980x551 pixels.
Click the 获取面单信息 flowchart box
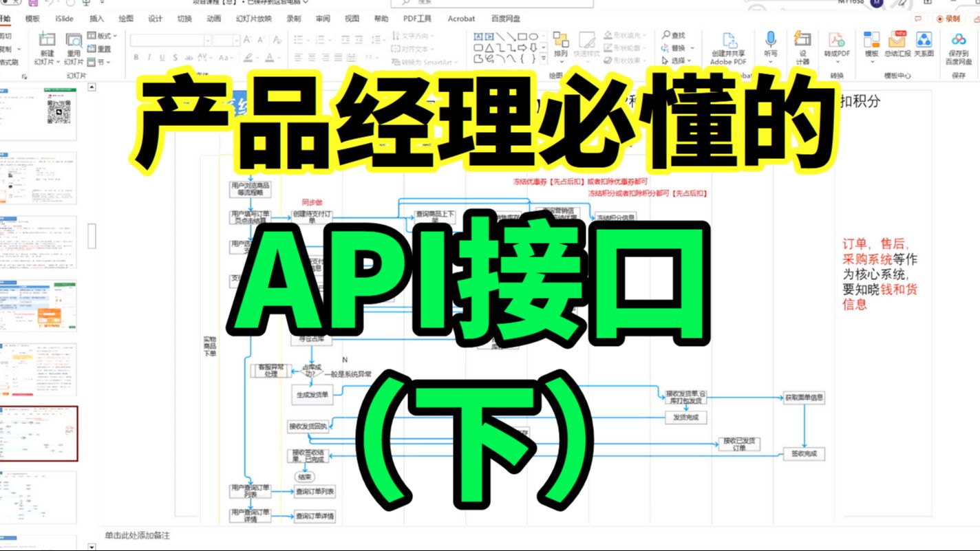pos(804,398)
